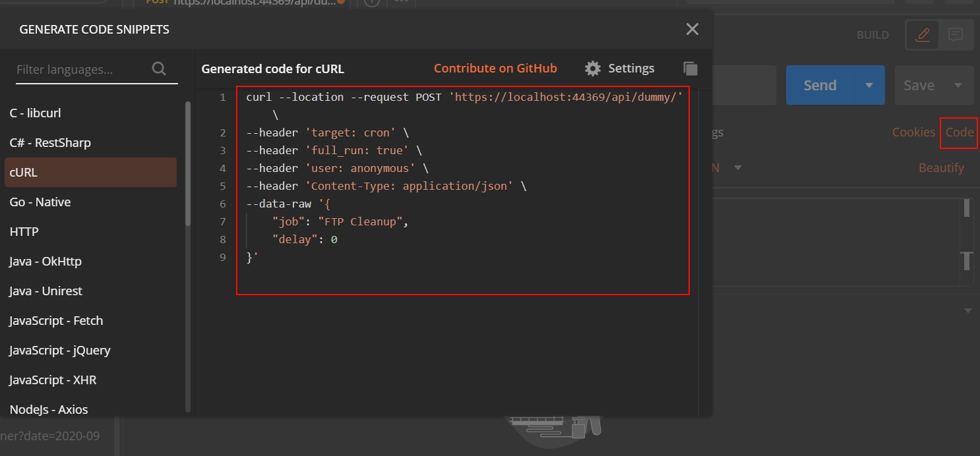
Task: Click the Content-Type application/json line
Action: pos(386,186)
